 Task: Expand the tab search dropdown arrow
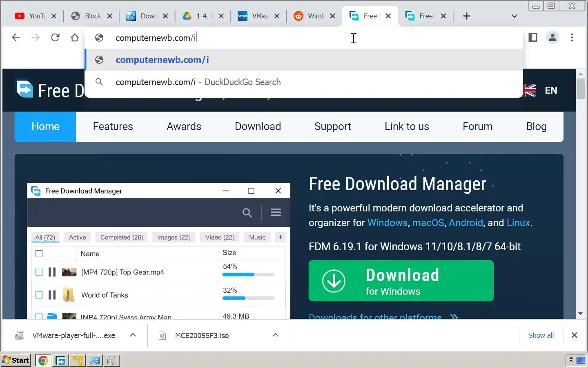point(514,16)
